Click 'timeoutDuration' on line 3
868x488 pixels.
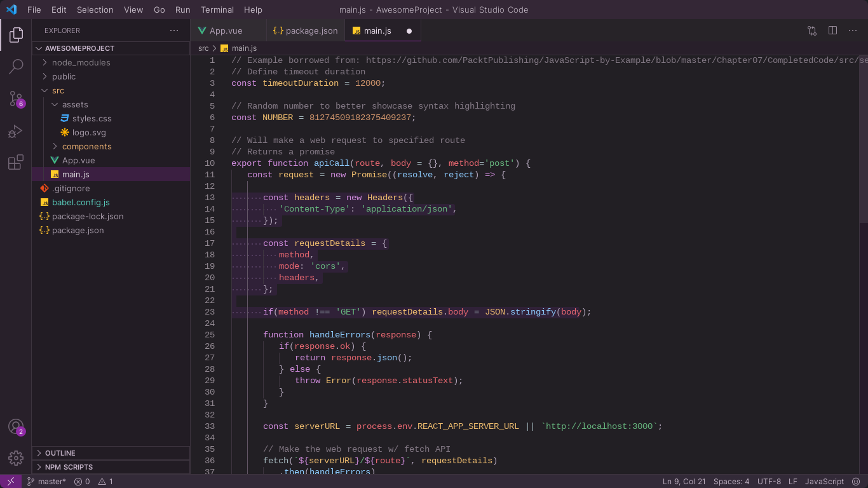pos(301,83)
